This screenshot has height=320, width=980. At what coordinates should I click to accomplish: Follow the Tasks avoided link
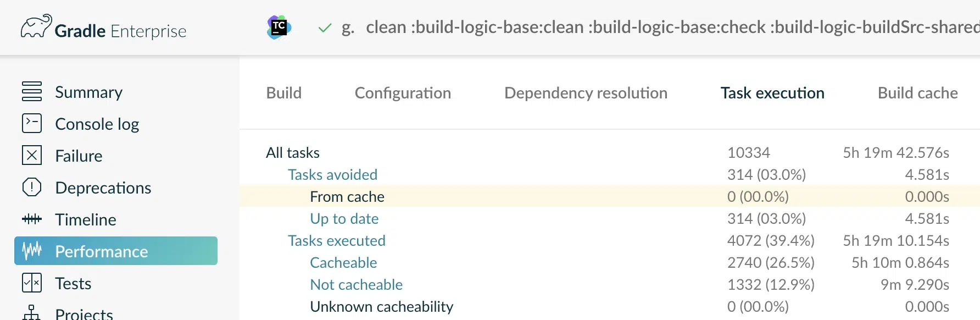[x=332, y=175]
